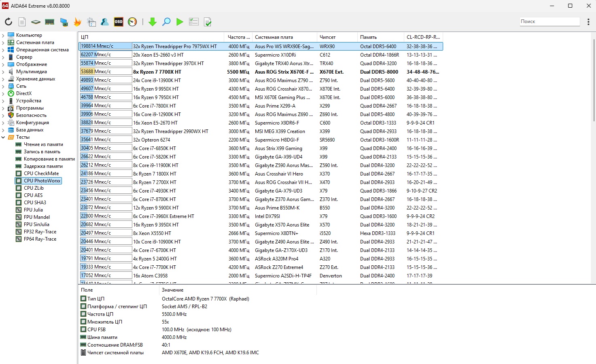
Task: Open the OSD panel icon
Action: coord(119,22)
